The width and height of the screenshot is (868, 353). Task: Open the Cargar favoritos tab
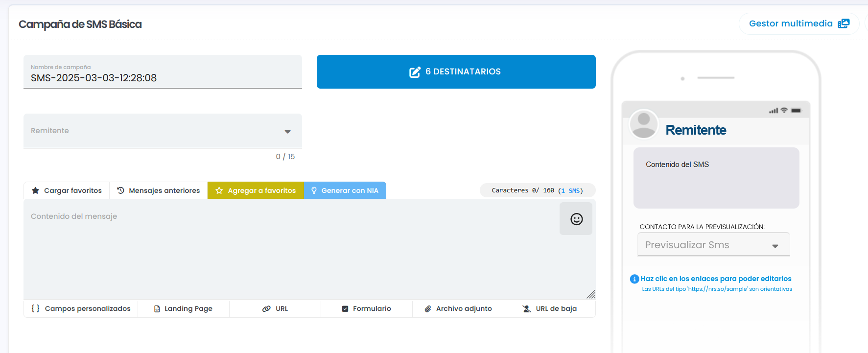[x=67, y=190]
